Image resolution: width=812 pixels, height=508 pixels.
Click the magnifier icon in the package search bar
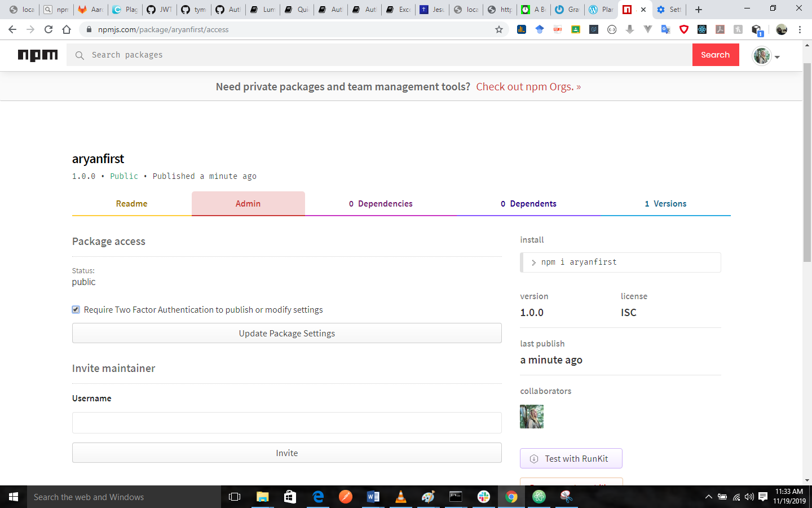click(x=80, y=55)
